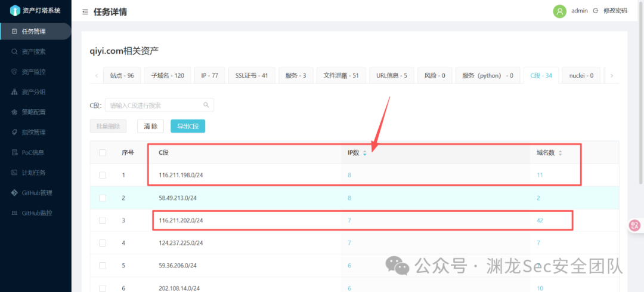This screenshot has height=292, width=644.
Task: Click the green admin avatar icon
Action: 559,11
